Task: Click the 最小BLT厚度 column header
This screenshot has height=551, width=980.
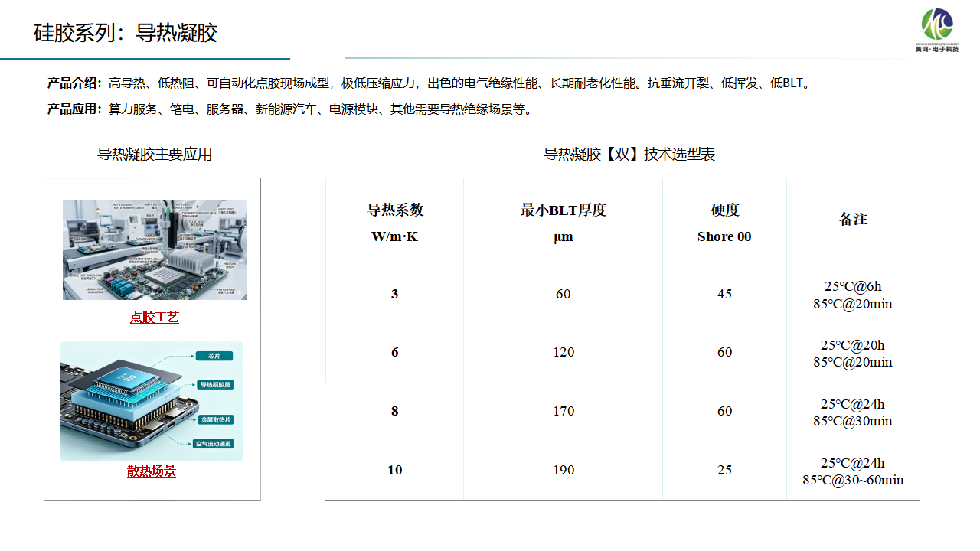Action: point(563,223)
